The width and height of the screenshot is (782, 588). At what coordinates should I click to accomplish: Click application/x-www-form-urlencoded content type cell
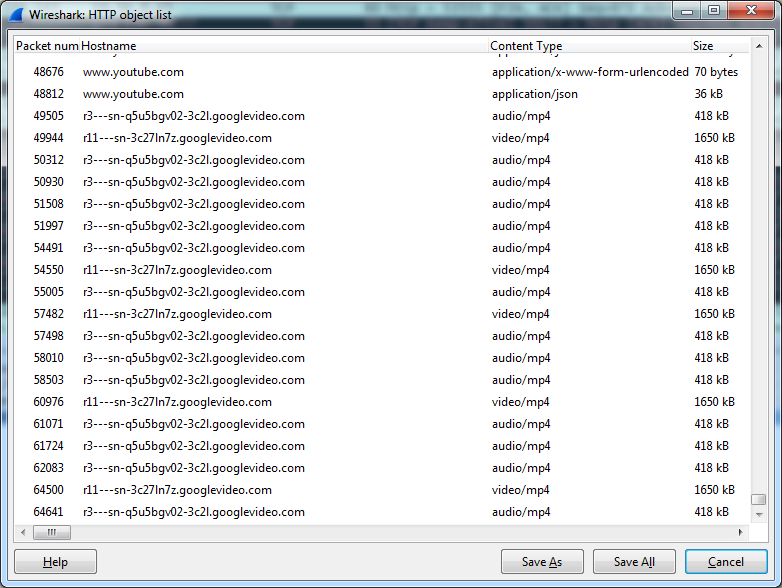(x=590, y=72)
